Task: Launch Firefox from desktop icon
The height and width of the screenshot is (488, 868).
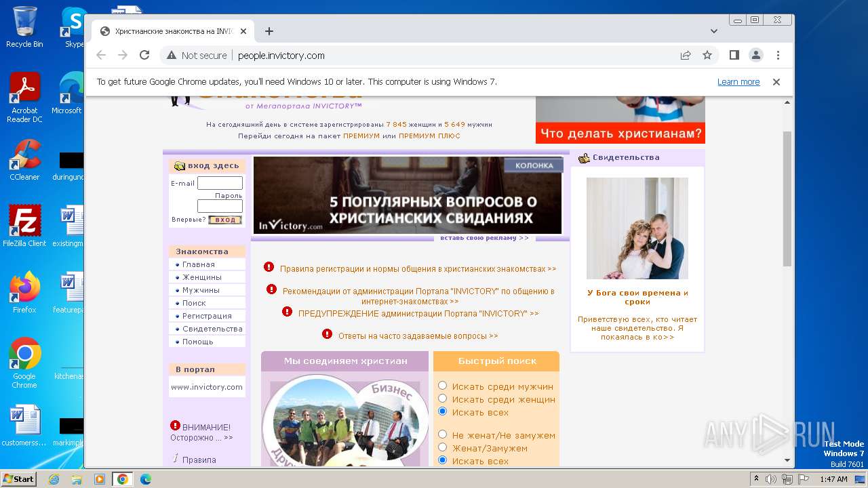Action: pyautogui.click(x=24, y=293)
